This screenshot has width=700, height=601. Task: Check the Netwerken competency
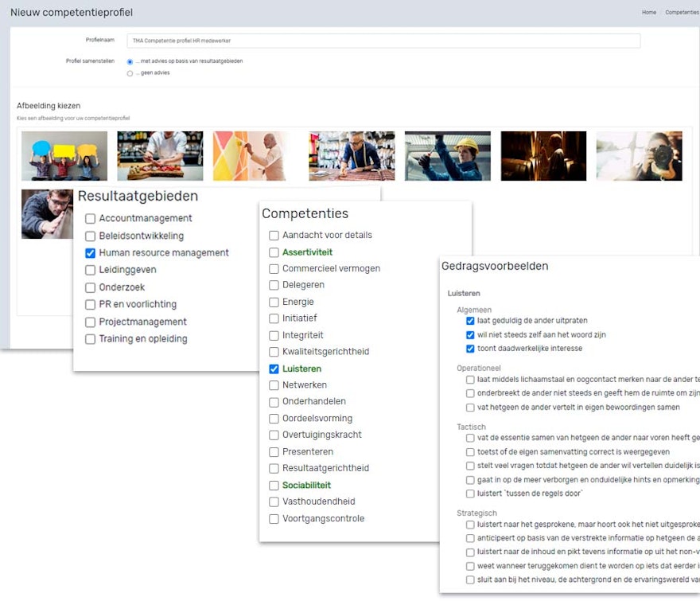coord(273,385)
